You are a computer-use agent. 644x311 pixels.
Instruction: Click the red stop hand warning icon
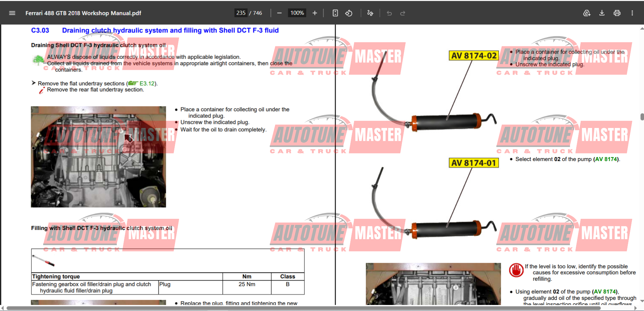tap(516, 270)
